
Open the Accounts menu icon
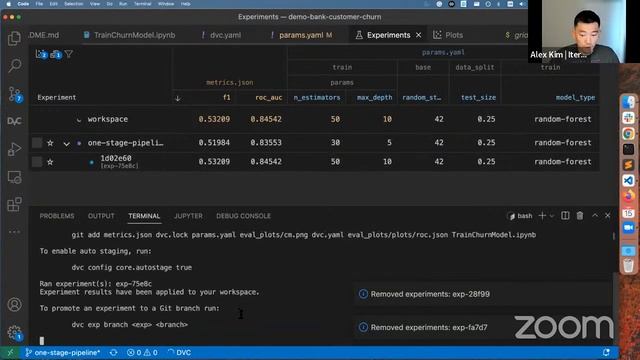click(x=15, y=304)
